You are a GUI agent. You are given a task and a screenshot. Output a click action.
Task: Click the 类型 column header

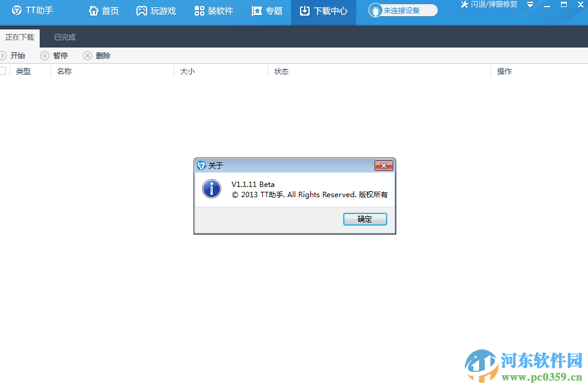point(23,72)
